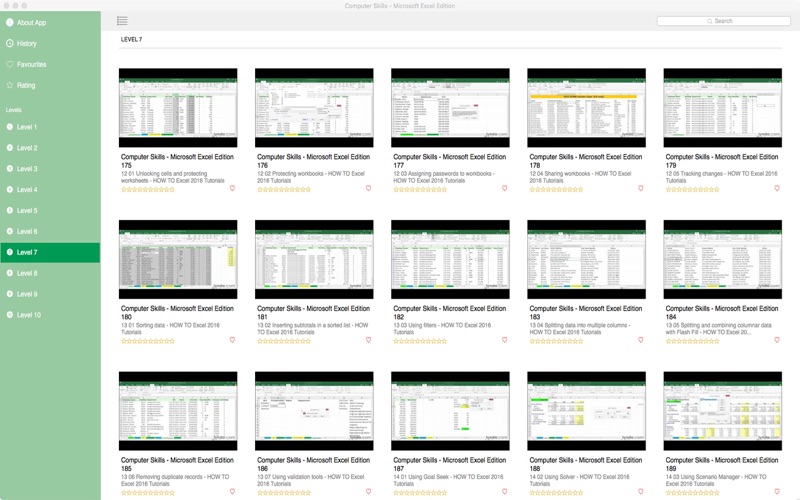Screen dimensions: 800x500
Task: Open the History section
Action: pyautogui.click(x=50, y=43)
